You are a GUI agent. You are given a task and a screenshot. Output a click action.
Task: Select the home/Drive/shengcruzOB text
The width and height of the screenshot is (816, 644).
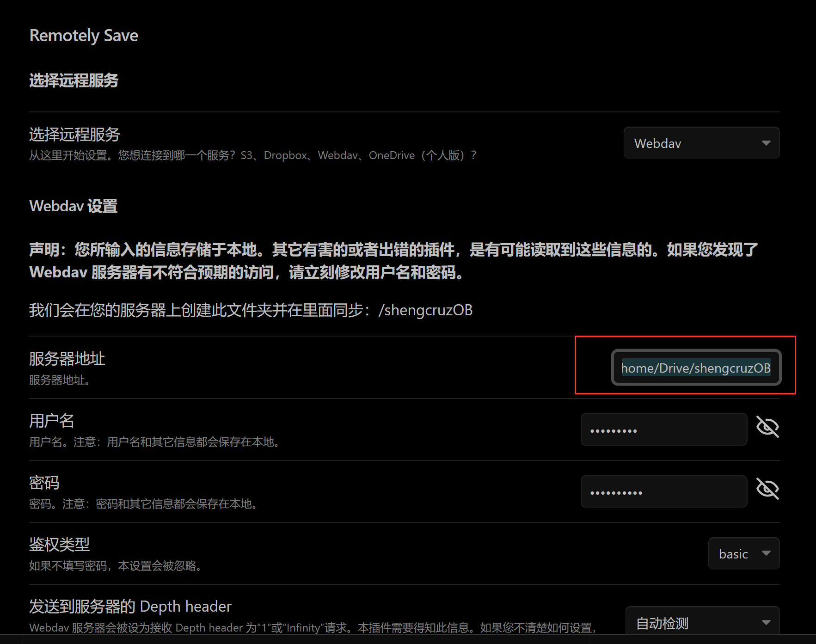pos(695,368)
